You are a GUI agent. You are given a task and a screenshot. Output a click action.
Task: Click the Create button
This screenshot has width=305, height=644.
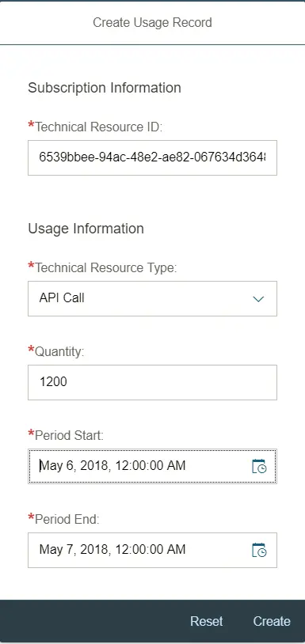(x=272, y=621)
